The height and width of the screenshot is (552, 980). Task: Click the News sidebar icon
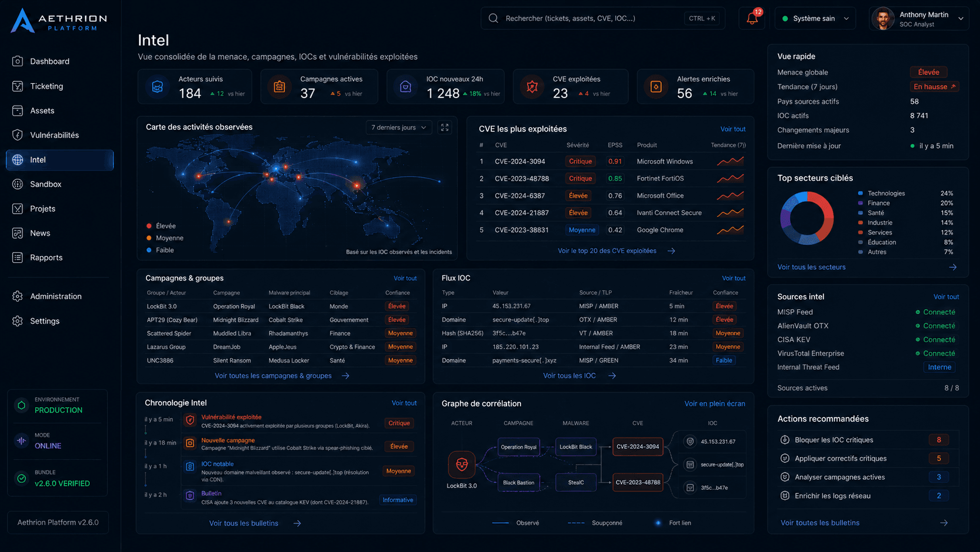pyautogui.click(x=18, y=233)
